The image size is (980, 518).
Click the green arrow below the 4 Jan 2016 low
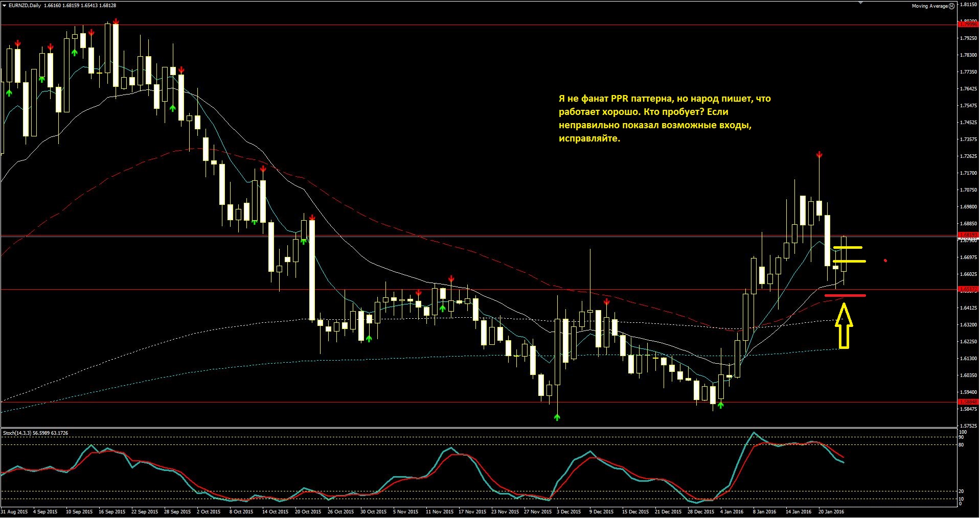(721, 405)
